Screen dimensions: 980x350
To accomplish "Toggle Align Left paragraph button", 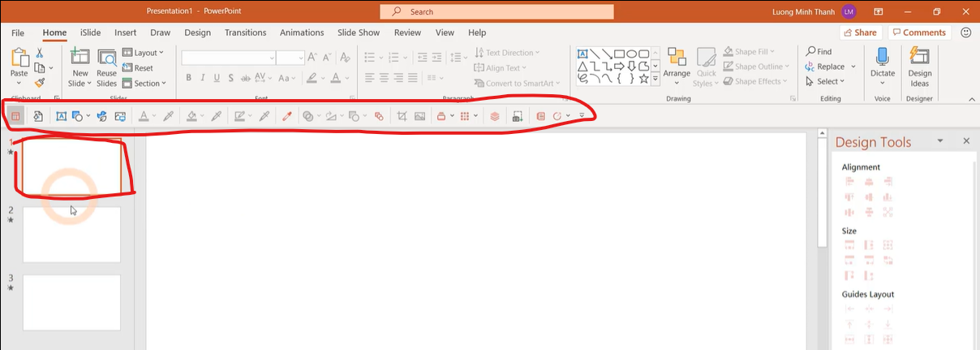I will [370, 78].
